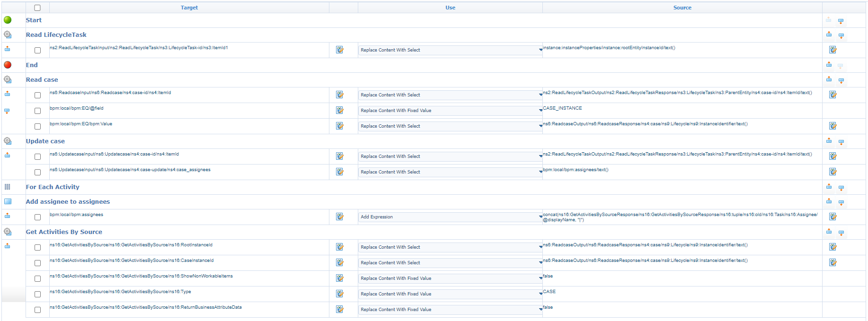
Task: Toggle the select-all checkbox in the header
Action: [37, 8]
